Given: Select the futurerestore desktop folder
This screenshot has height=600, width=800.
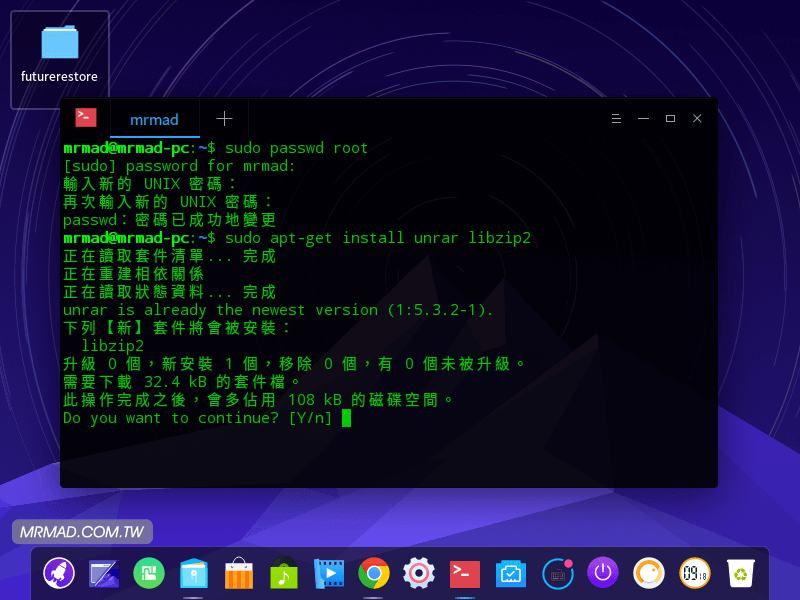Looking at the screenshot, I should (60, 58).
